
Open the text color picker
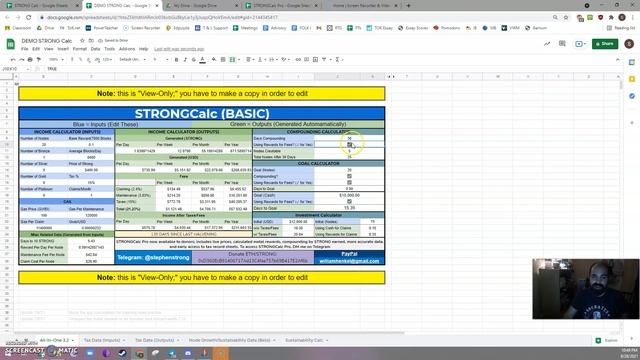202,60
